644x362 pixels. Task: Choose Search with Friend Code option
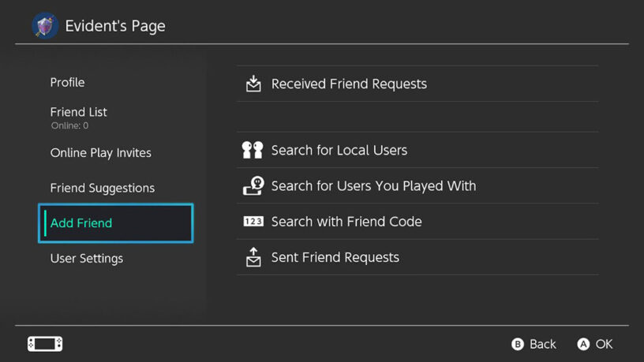click(x=417, y=222)
